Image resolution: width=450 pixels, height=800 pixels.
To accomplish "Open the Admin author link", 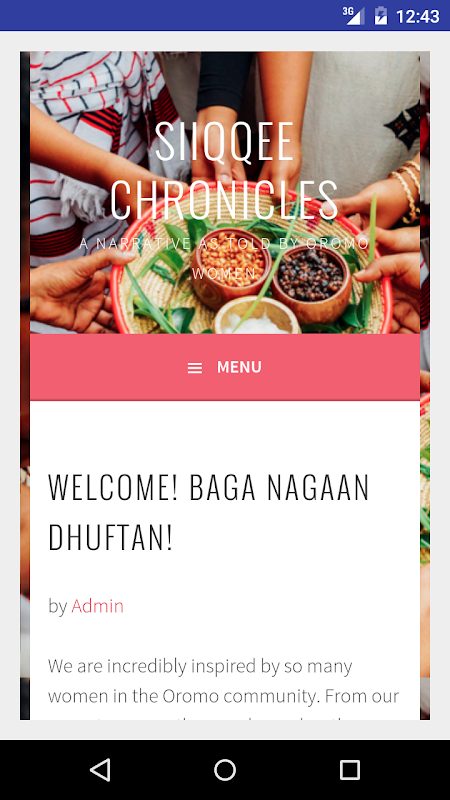I will pyautogui.click(x=97, y=606).
